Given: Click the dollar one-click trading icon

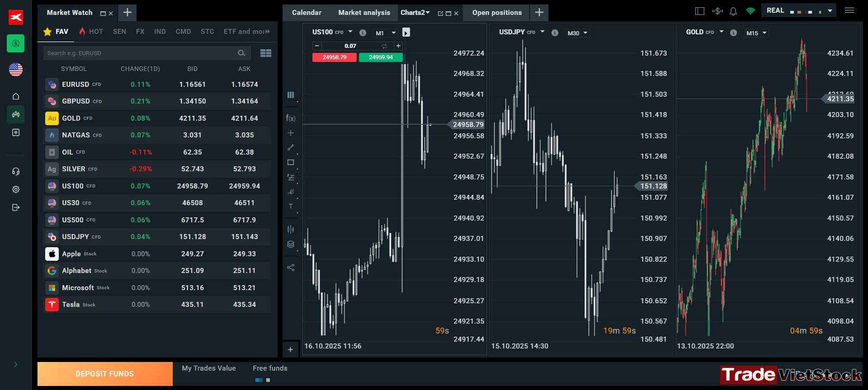Looking at the screenshot, I should [717, 11].
